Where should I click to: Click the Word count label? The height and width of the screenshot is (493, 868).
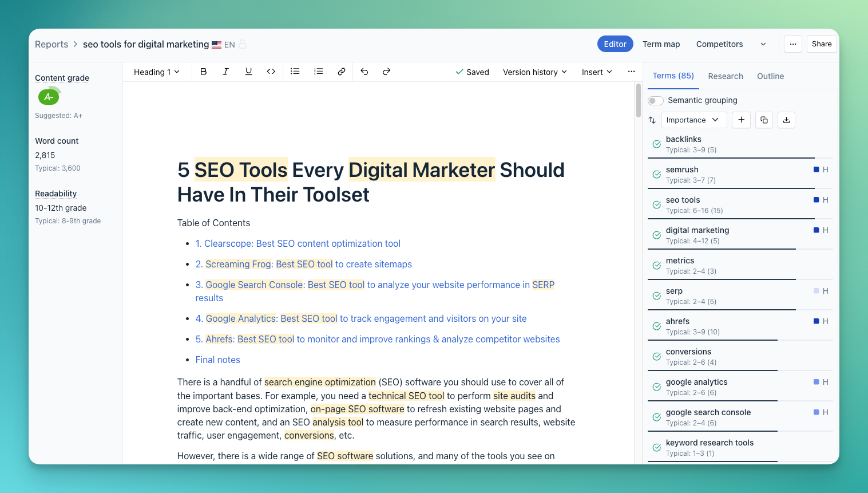coord(57,141)
